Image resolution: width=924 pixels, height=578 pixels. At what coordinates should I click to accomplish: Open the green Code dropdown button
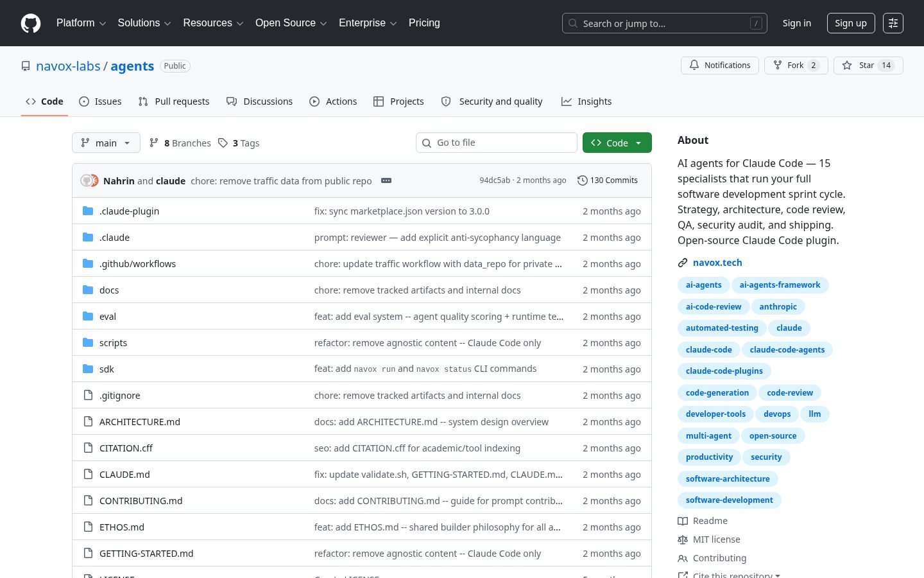point(617,143)
